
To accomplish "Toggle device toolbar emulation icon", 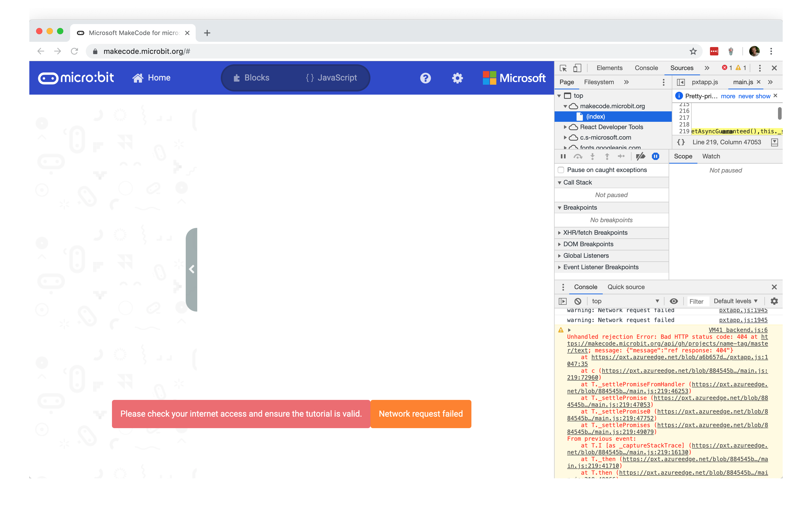I will tap(577, 68).
